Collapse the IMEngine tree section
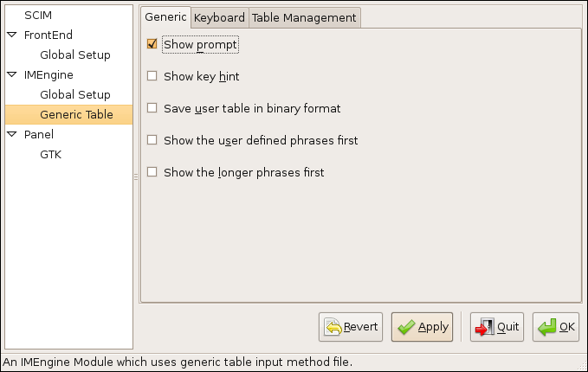Image resolution: width=588 pixels, height=372 pixels. [11, 75]
